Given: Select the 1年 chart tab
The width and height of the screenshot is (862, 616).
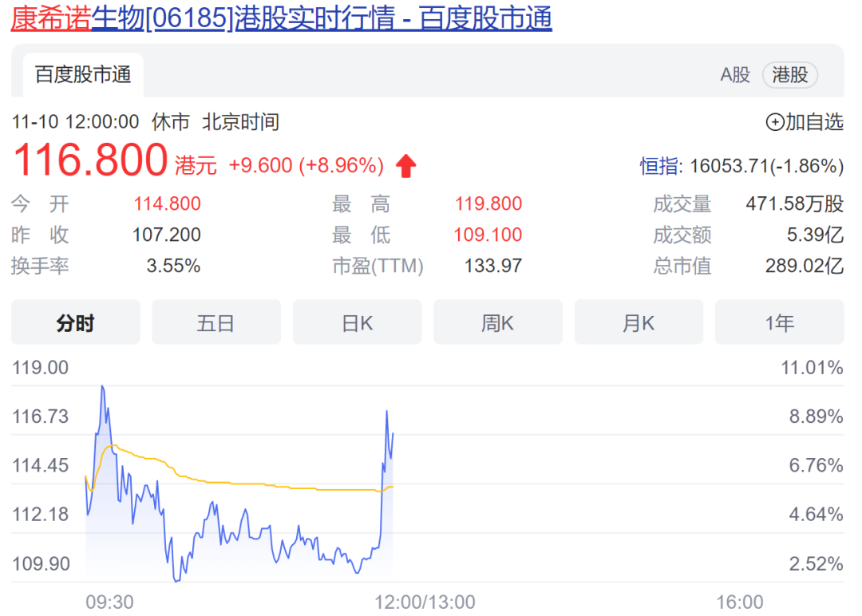Looking at the screenshot, I should pyautogui.click(x=780, y=322).
